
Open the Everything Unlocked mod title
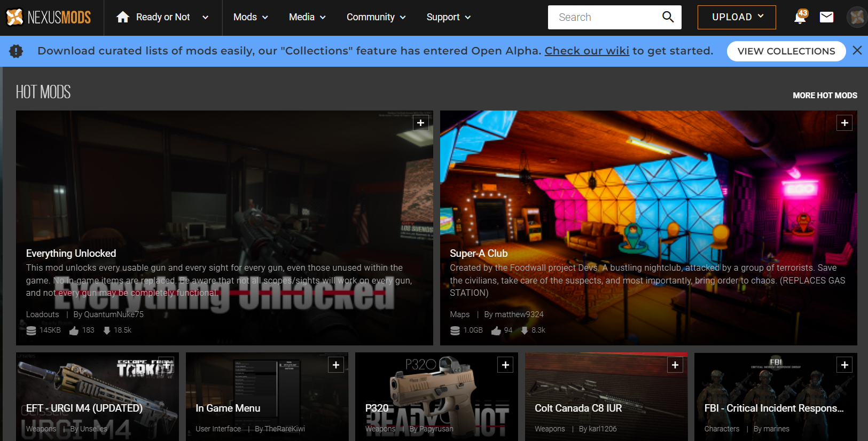pyautogui.click(x=71, y=254)
